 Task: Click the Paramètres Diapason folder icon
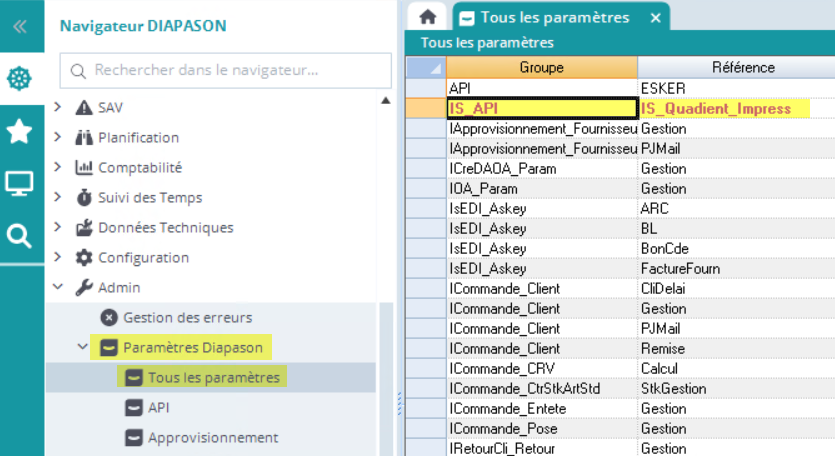point(109,347)
